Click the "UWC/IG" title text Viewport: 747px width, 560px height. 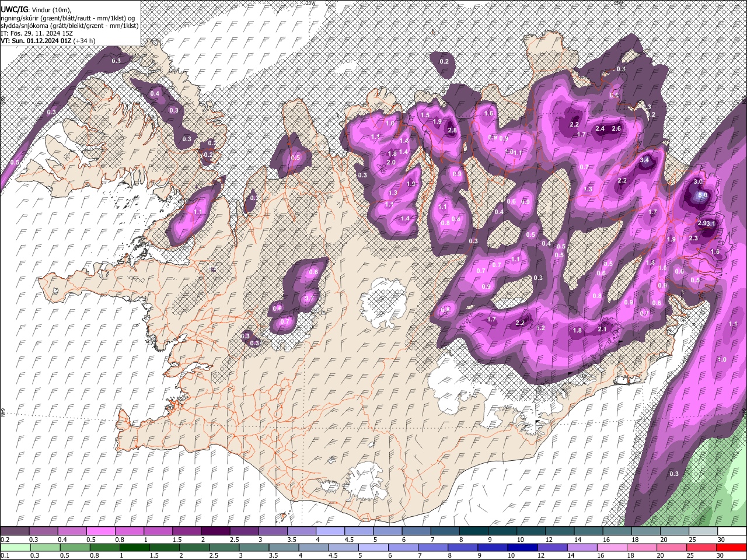pyautogui.click(x=13, y=9)
